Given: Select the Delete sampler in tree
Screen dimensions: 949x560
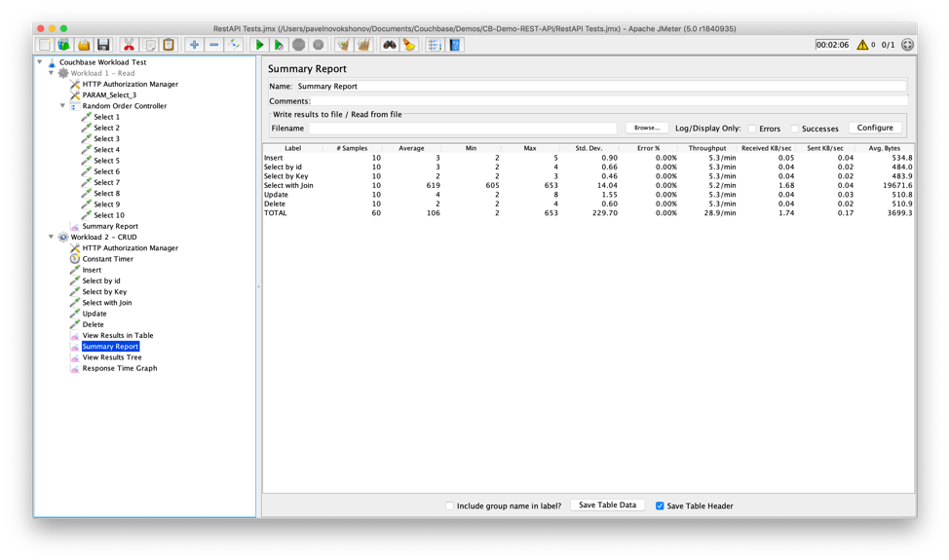Looking at the screenshot, I should [x=94, y=324].
